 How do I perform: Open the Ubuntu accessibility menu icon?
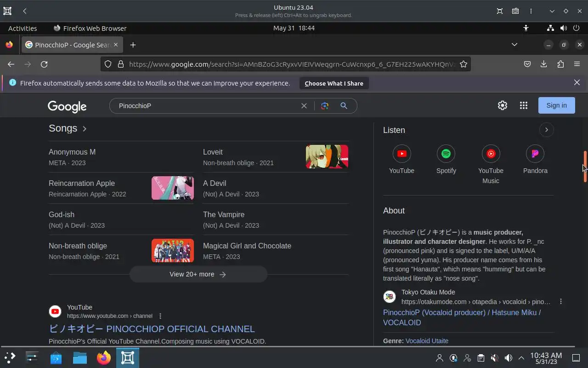(526, 28)
